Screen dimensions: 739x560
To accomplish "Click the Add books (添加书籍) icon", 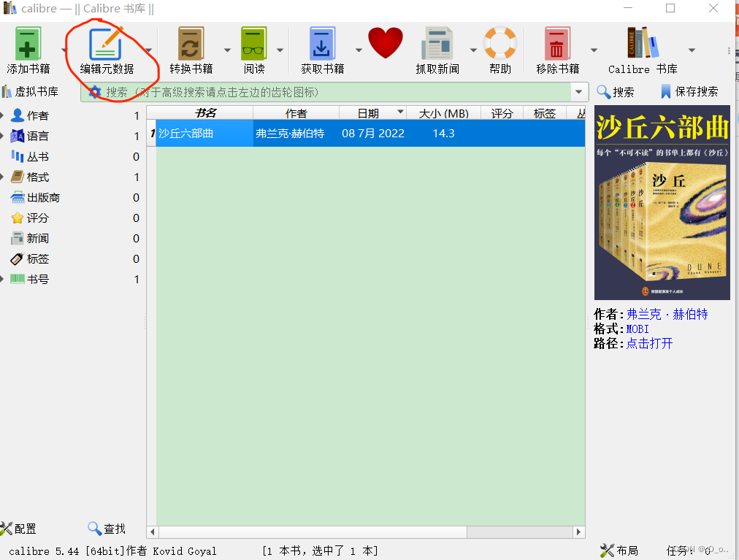I will click(x=28, y=43).
